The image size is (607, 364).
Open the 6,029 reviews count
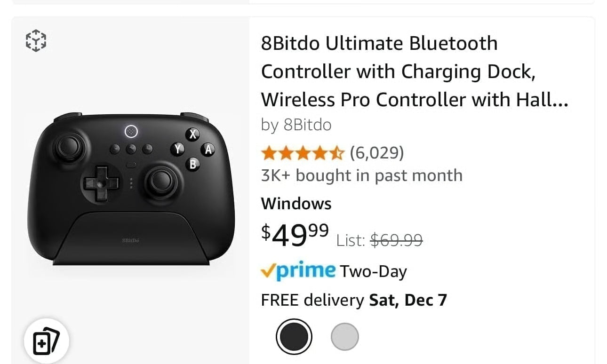(376, 152)
